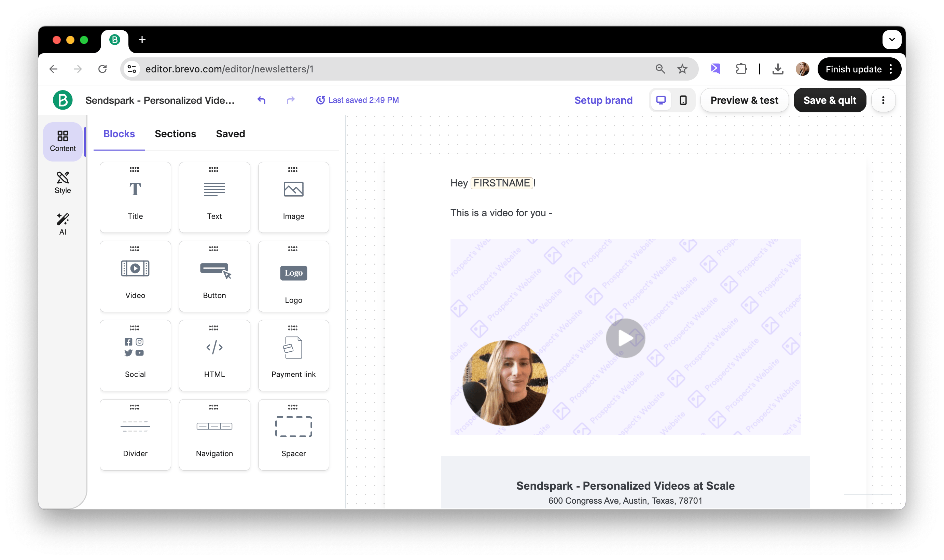Image resolution: width=944 pixels, height=560 pixels.
Task: Click the browser zoom magnifier icon
Action: (x=660, y=69)
